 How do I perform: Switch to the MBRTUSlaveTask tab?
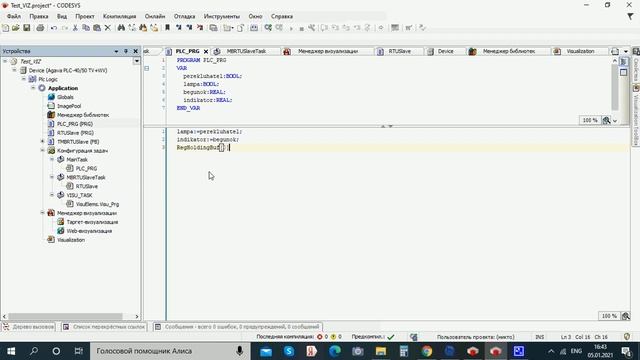(x=246, y=51)
